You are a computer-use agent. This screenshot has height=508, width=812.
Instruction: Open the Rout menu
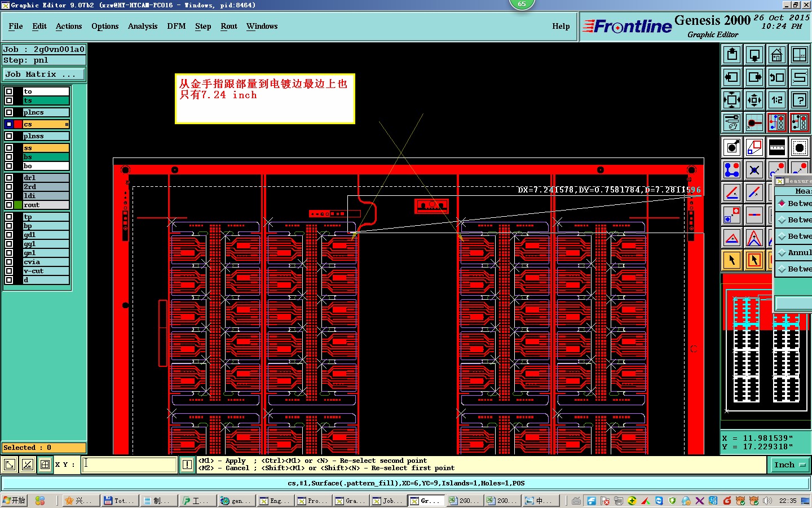click(x=229, y=26)
